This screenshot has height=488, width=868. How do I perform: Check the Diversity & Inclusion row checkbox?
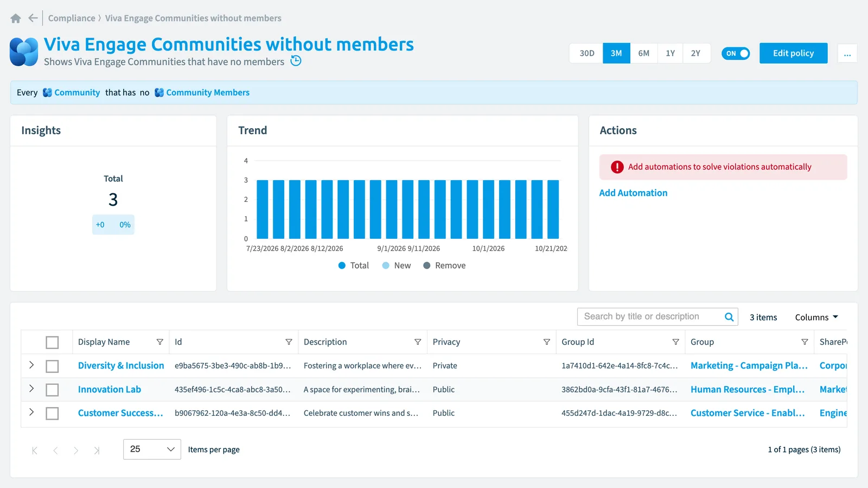point(52,366)
